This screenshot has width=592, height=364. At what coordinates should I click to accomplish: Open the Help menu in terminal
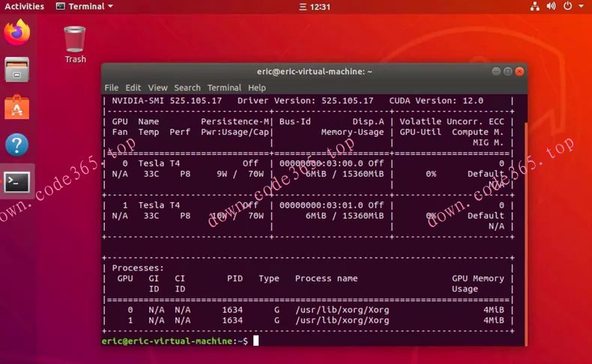pos(257,88)
